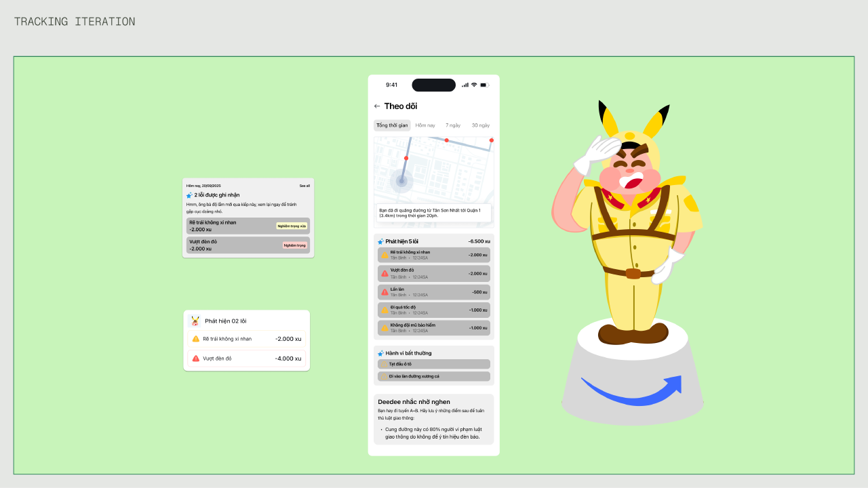Click the yellow warning icon on Đi quá tốc độ row
Image resolution: width=868 pixels, height=488 pixels.
click(x=384, y=310)
